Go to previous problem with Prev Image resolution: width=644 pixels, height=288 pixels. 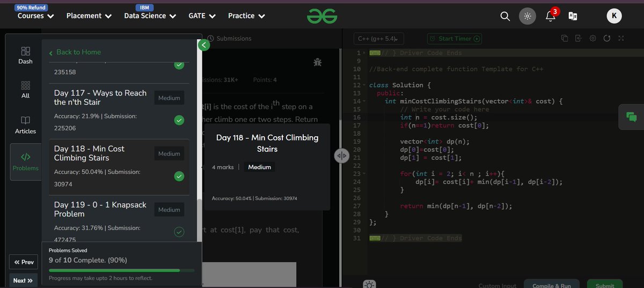pos(24,262)
